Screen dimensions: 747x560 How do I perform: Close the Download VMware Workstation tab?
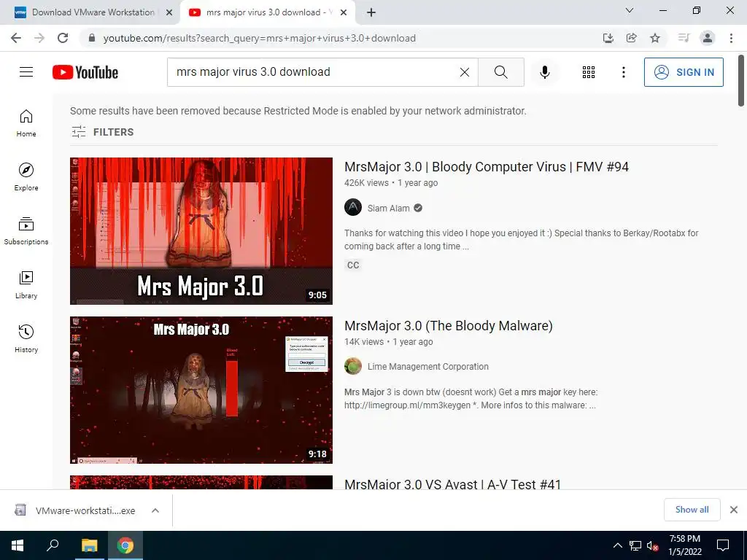coord(169,13)
